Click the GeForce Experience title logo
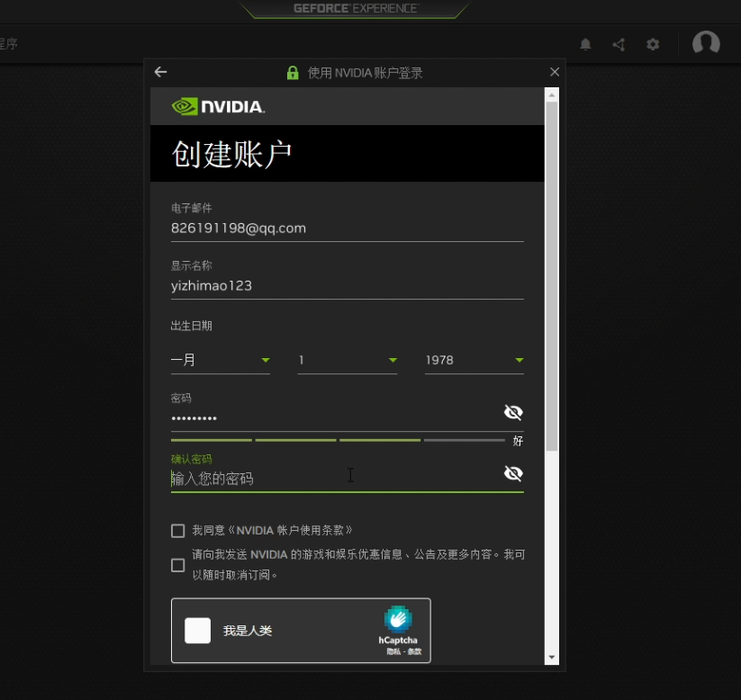The image size is (741, 700). [356, 8]
